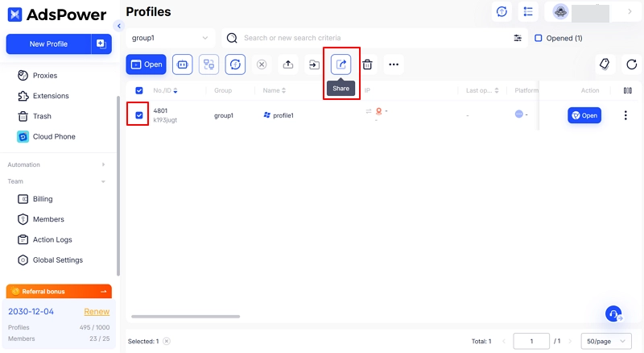Click the export upload icon
This screenshot has width=644, height=353.
coord(288,64)
